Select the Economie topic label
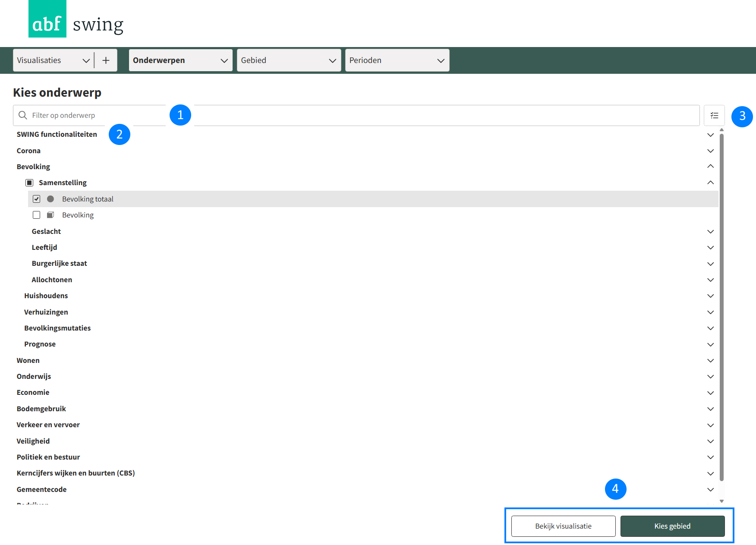The width and height of the screenshot is (756, 545). pos(33,392)
